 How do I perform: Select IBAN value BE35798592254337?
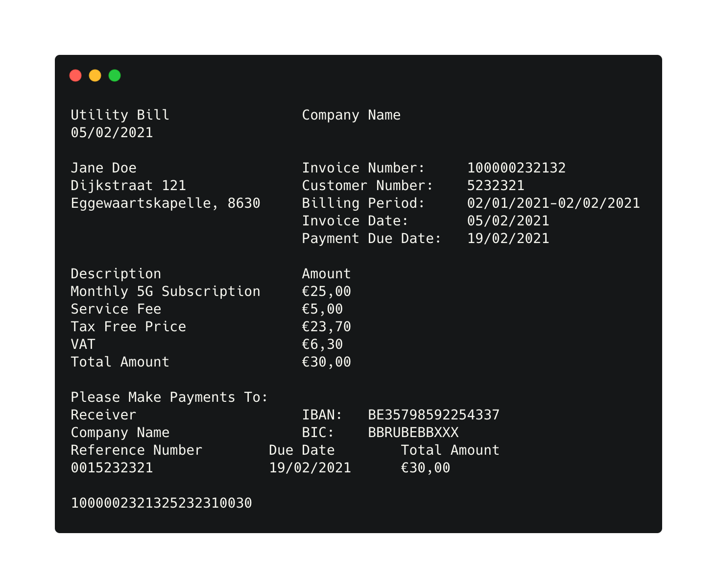coord(433,415)
